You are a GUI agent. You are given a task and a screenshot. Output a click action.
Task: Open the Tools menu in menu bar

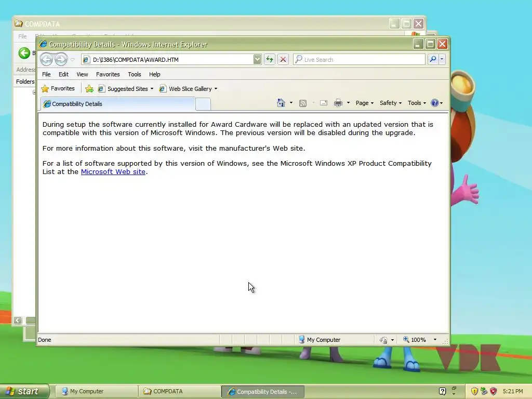pos(135,74)
